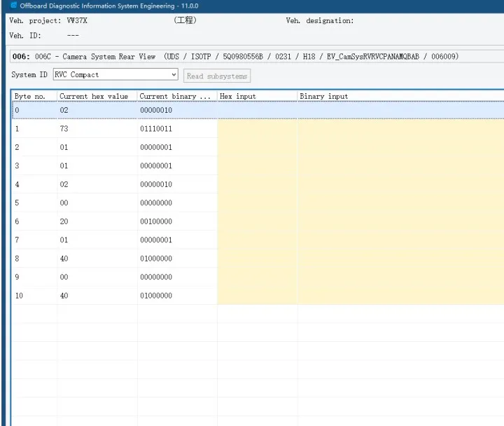This screenshot has width=504, height=426.
Task: Select byte 5 row number cell
Action: [x=34, y=202]
